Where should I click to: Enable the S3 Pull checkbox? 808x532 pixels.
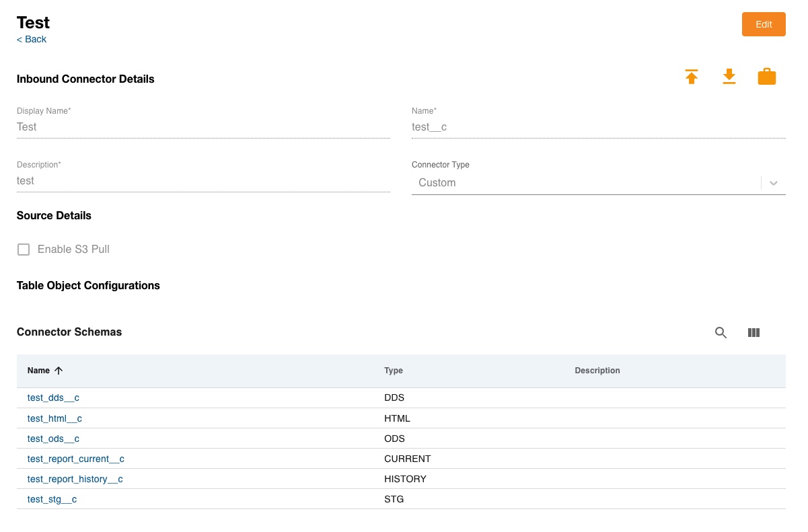[24, 250]
